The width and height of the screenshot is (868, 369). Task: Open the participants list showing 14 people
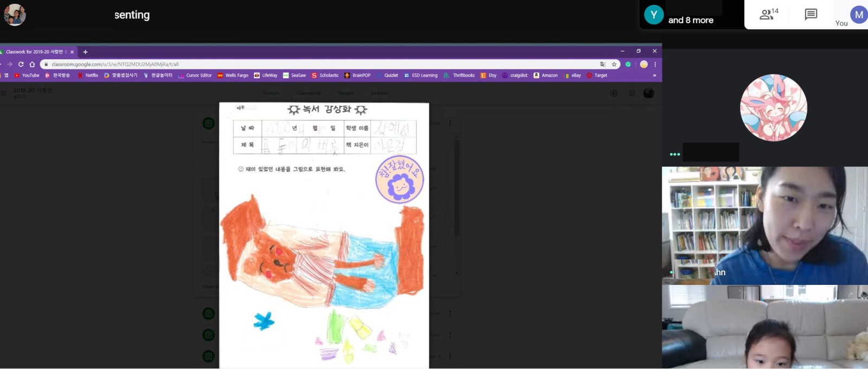point(768,14)
